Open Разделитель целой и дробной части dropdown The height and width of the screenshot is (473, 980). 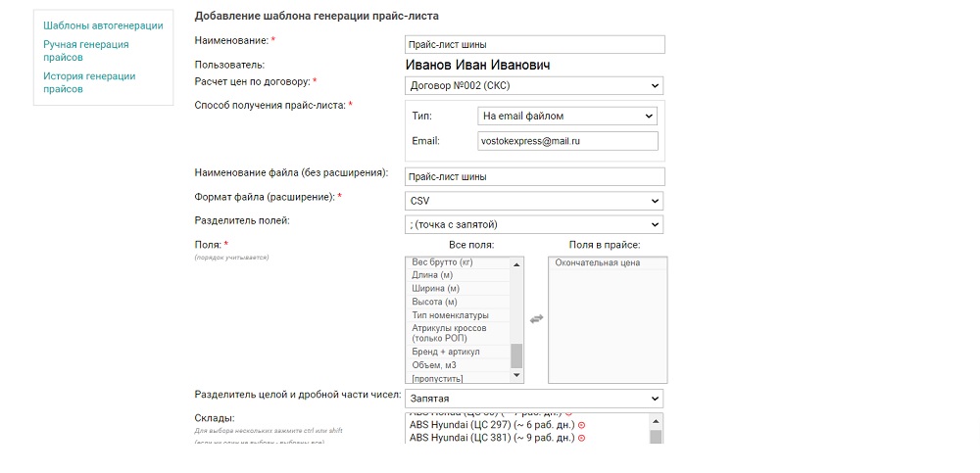tap(534, 398)
